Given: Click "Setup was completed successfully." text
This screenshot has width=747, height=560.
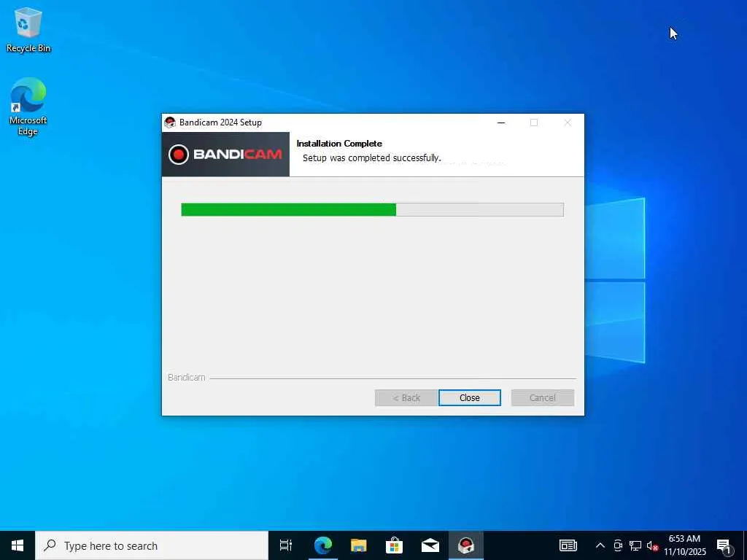Looking at the screenshot, I should (371, 157).
